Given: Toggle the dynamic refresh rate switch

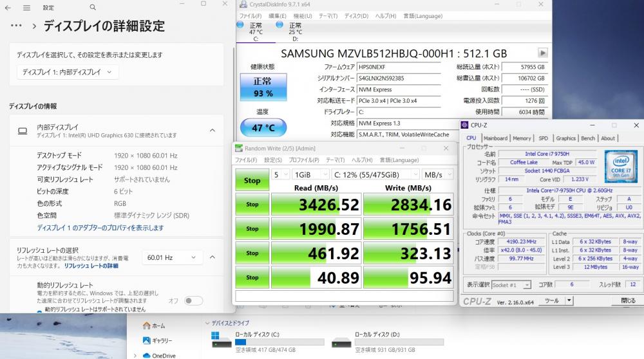Looking at the screenshot, I should (x=193, y=300).
